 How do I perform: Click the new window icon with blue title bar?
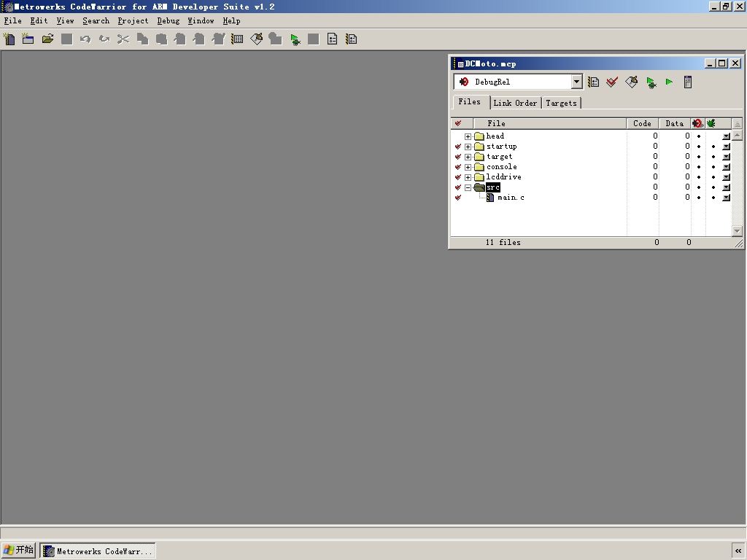pos(28,39)
